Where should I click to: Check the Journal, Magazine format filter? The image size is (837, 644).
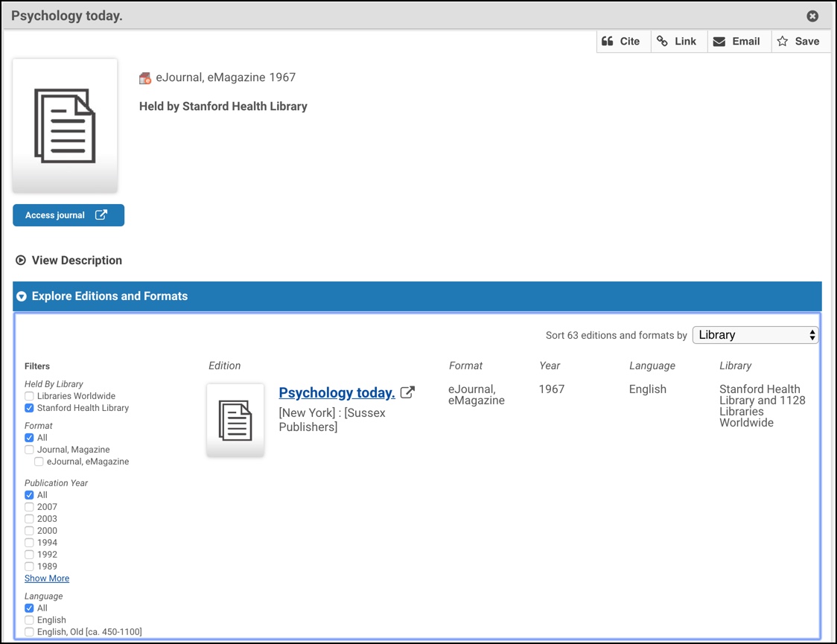pyautogui.click(x=29, y=450)
